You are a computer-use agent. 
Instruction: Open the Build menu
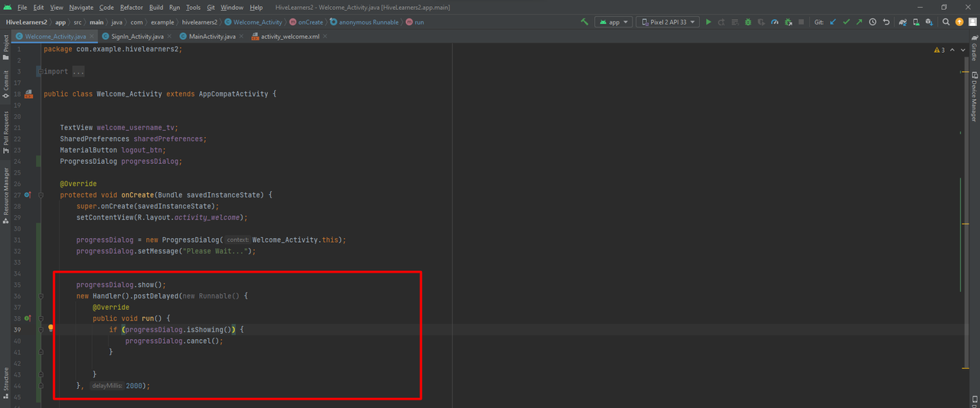156,7
